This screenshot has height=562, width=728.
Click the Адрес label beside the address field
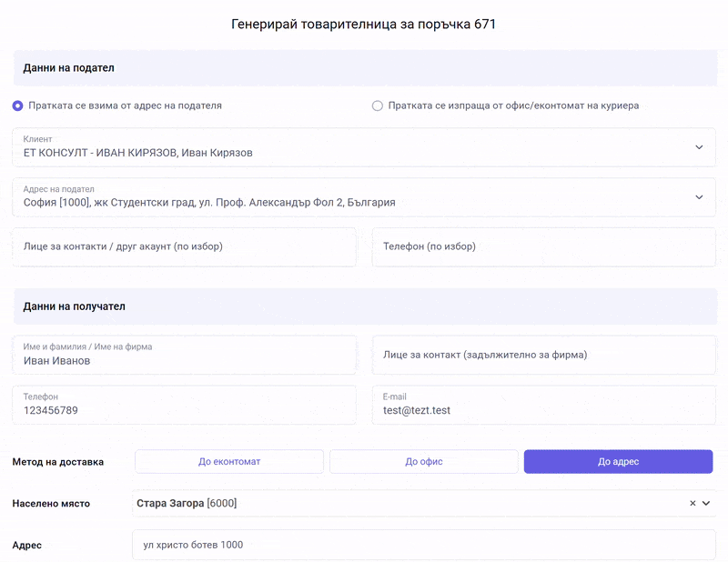coord(27,546)
